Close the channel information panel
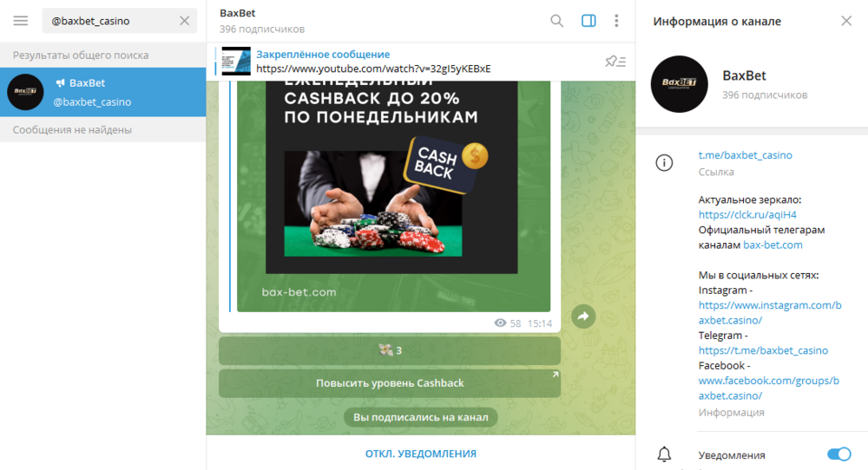Screen dimensions: 868x470 (846, 21)
